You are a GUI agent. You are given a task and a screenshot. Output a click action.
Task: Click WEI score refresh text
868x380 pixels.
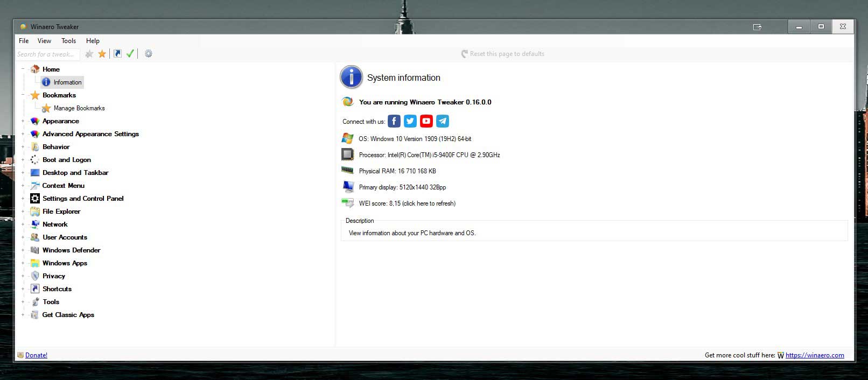pos(407,203)
